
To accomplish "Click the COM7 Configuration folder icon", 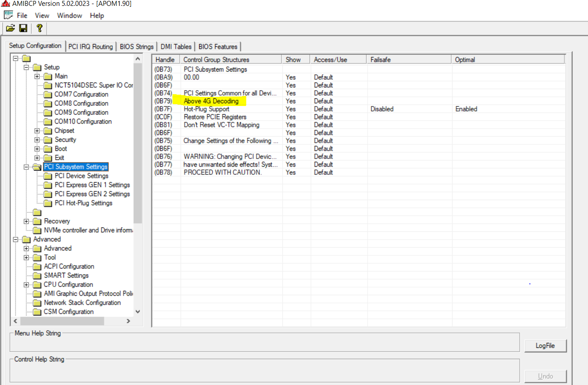I will tap(48, 94).
